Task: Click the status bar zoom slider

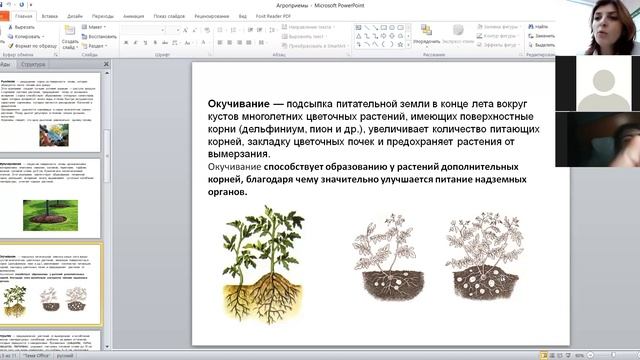Action: pos(613,356)
